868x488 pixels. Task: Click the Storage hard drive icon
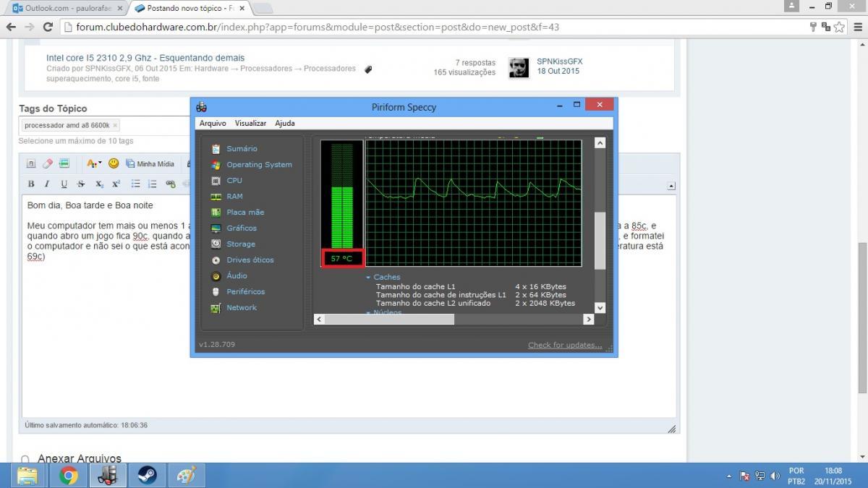pyautogui.click(x=216, y=244)
